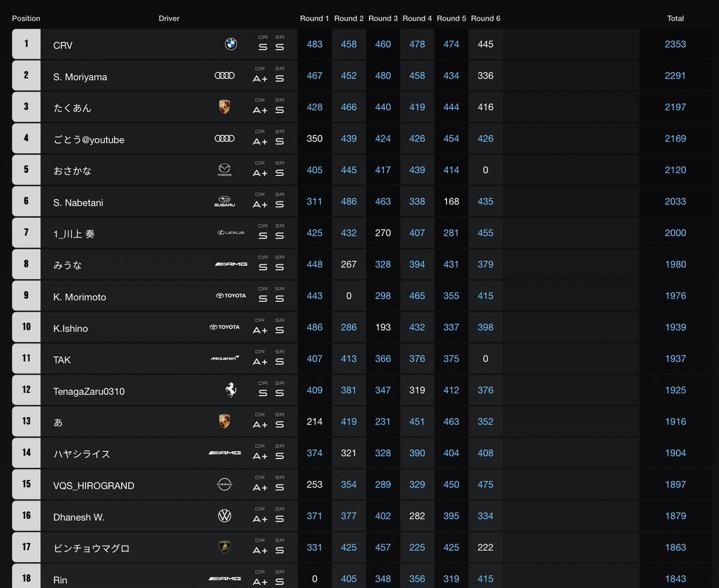Click K. Morimoto's total 1976
Image resolution: width=719 pixels, height=588 pixels.
675,296
